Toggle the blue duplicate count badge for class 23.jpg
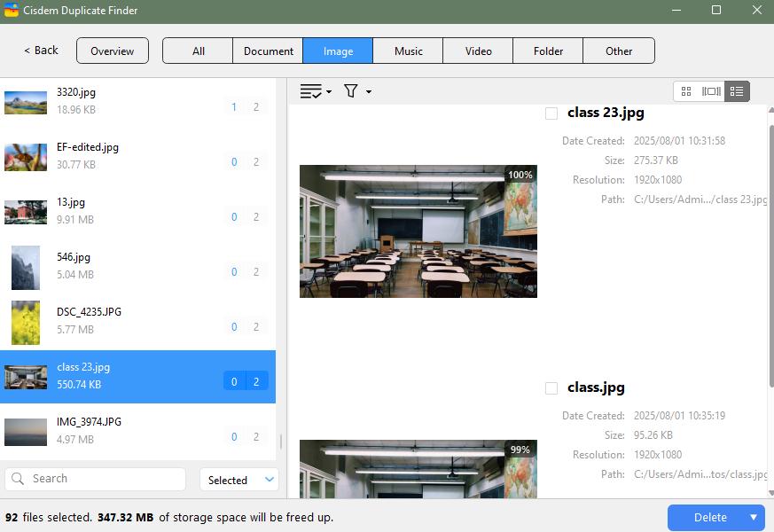The height and width of the screenshot is (532, 774). 254,381
